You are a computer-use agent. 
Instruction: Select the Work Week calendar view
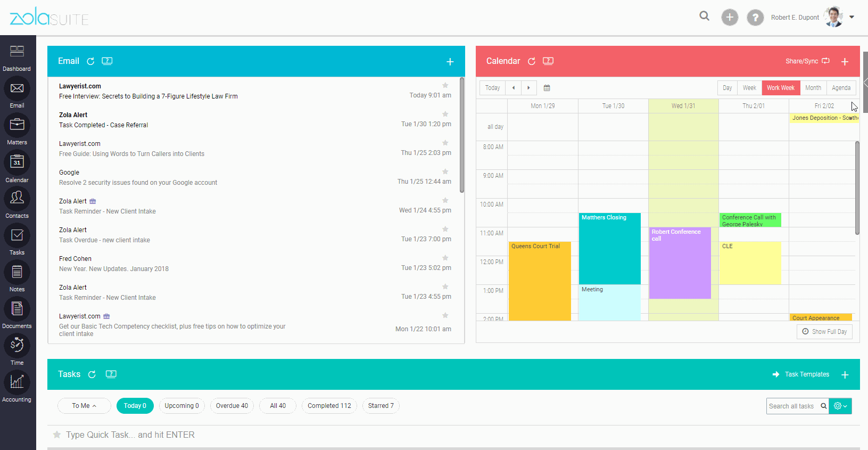pos(780,88)
